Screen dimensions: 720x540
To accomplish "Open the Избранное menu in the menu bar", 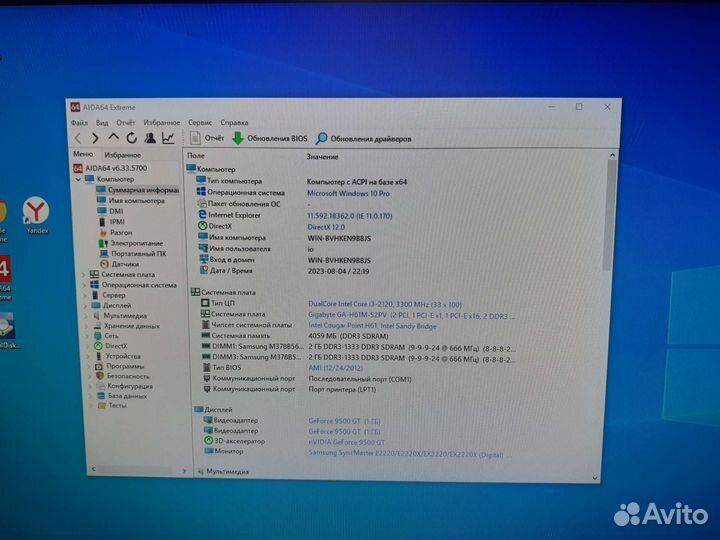I will click(x=162, y=123).
